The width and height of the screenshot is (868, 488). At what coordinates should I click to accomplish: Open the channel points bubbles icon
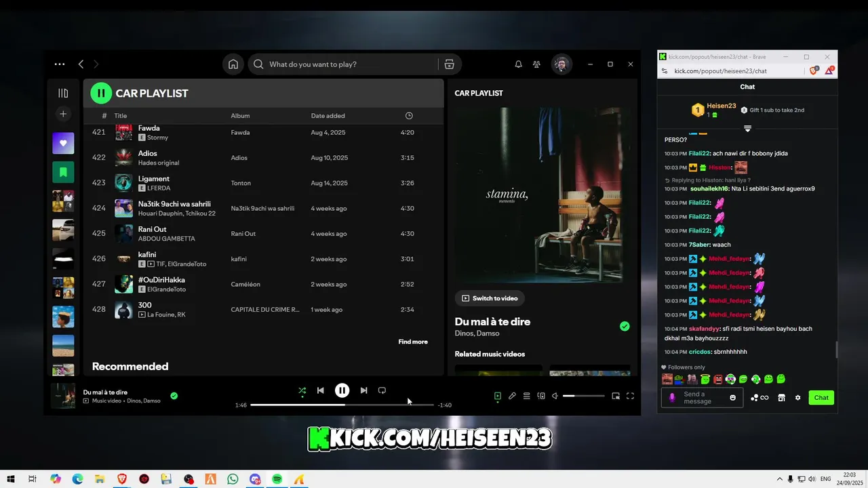759,398
